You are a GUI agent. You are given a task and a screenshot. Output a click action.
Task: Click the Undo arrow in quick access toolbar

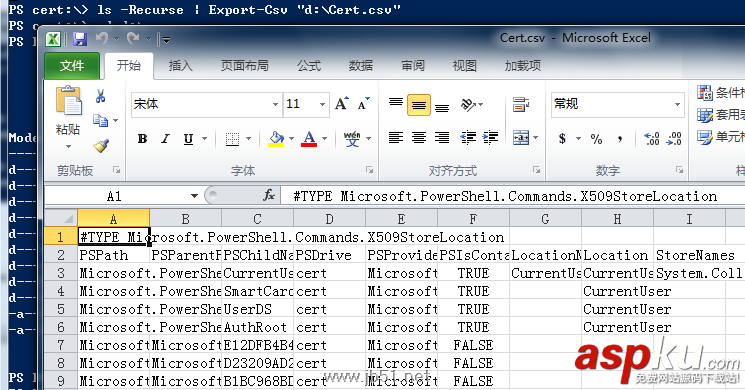pyautogui.click(x=102, y=38)
